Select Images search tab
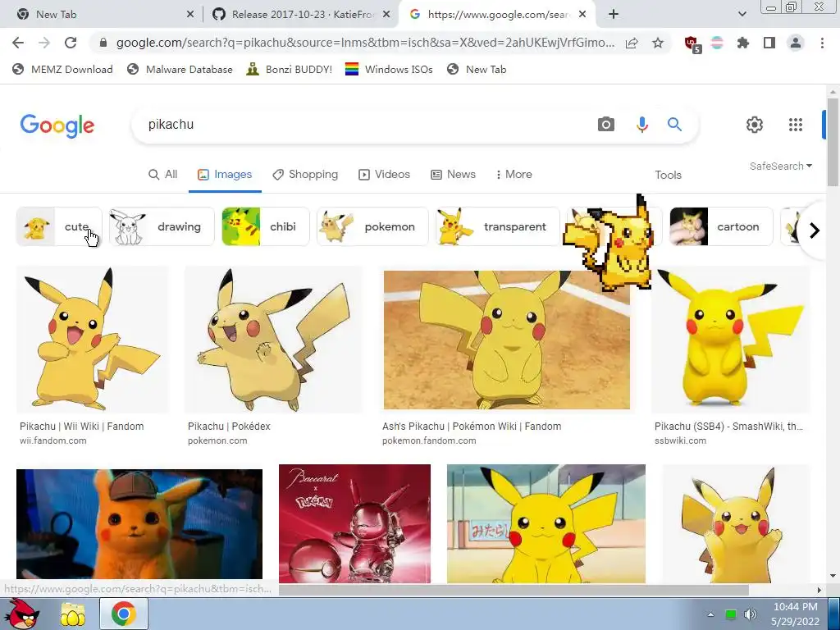Viewport: 840px width, 630px height. click(225, 175)
